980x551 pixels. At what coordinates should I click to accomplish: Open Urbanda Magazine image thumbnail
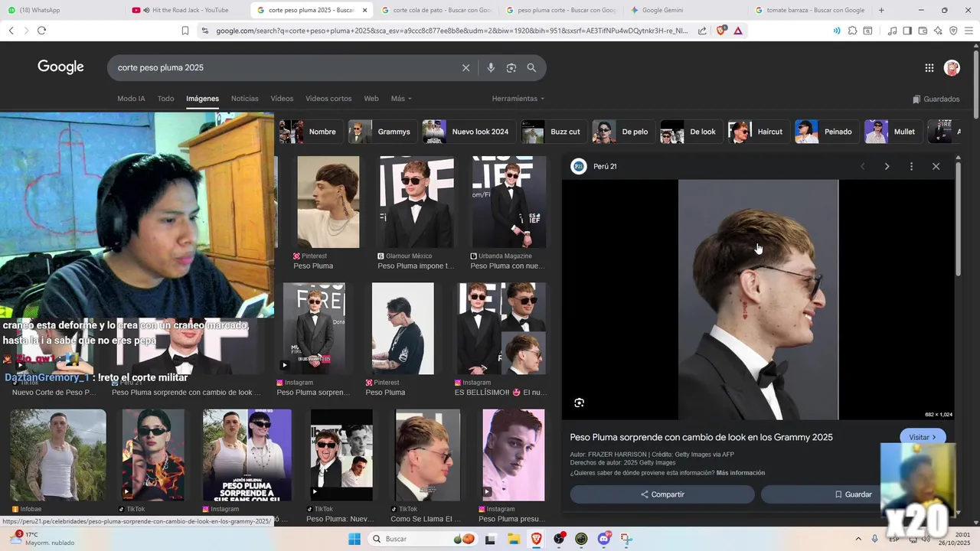click(x=509, y=202)
